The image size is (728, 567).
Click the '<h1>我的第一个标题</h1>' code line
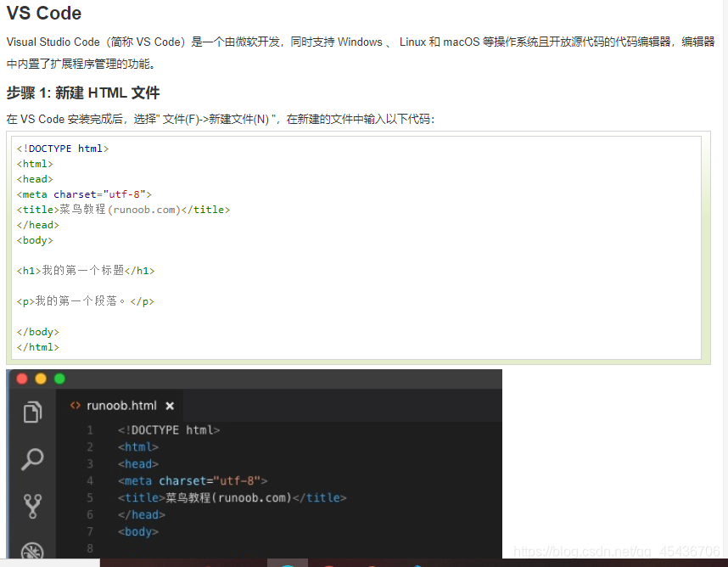pos(86,270)
